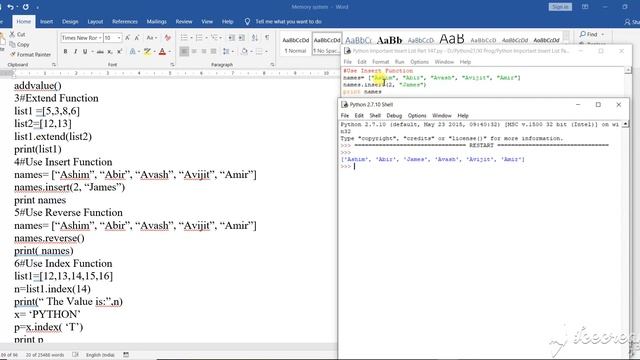Open Debug menu in Python Shell
The width and height of the screenshot is (640, 360).
tap(394, 116)
